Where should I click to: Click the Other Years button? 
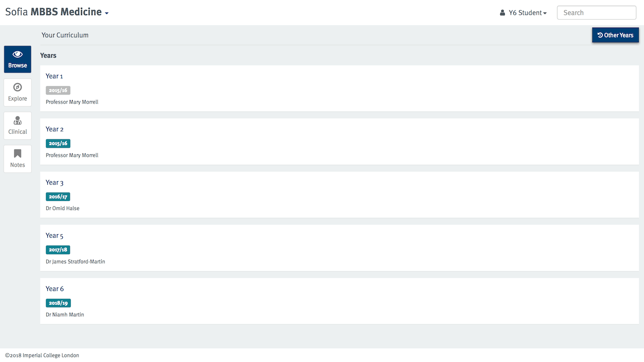pos(615,35)
